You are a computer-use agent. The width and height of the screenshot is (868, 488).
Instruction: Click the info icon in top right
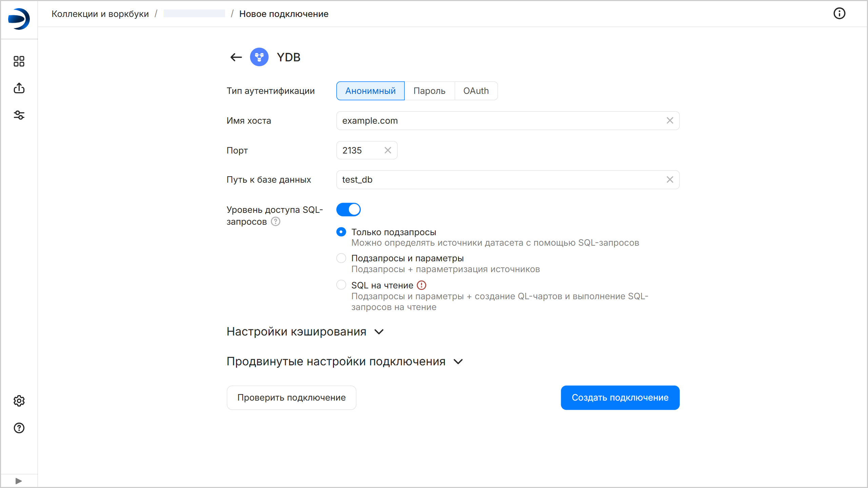[x=840, y=14]
